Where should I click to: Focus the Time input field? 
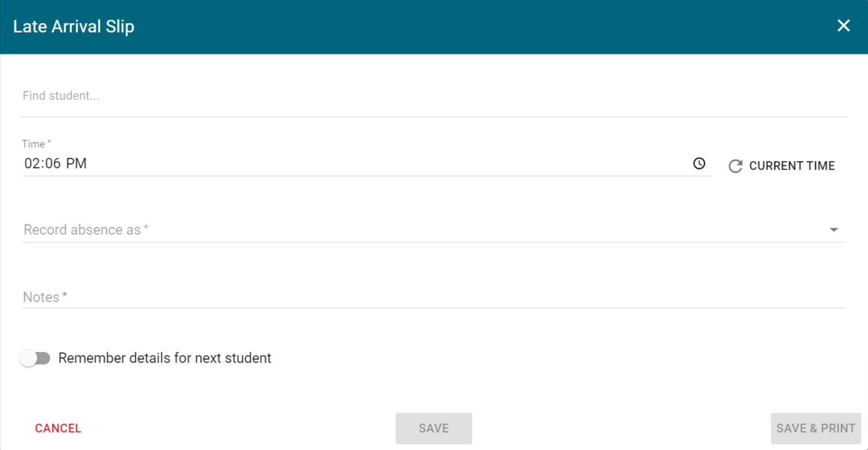tap(358, 164)
